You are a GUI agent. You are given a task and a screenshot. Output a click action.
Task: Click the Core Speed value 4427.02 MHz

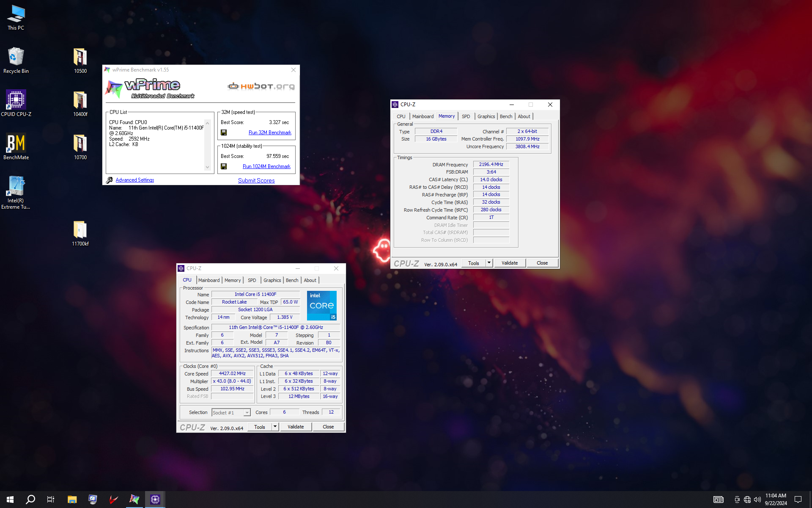click(232, 373)
